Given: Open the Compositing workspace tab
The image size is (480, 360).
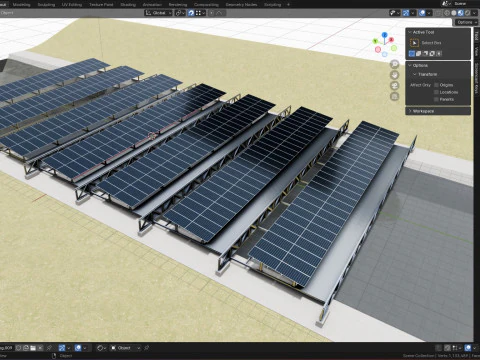Looking at the screenshot, I should tap(206, 4).
